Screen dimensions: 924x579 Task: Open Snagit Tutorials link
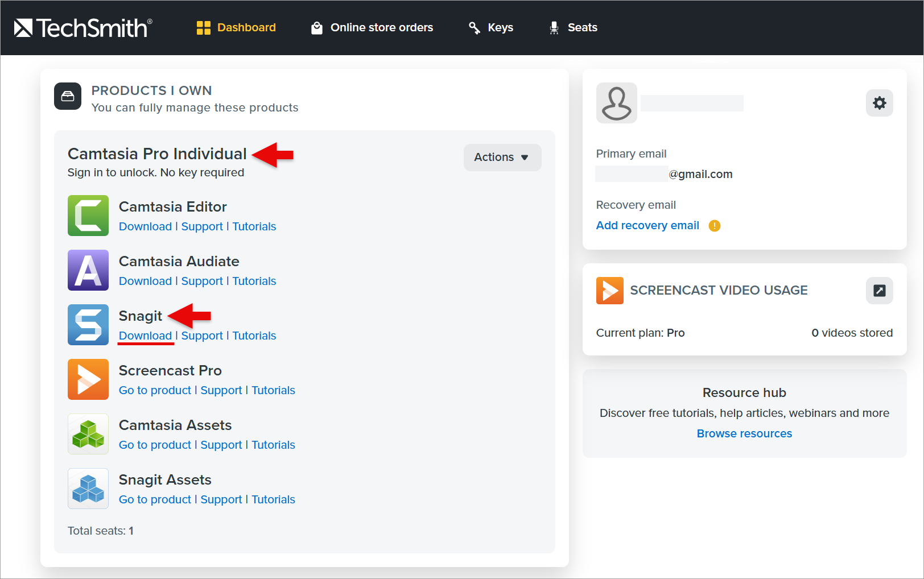tap(254, 336)
